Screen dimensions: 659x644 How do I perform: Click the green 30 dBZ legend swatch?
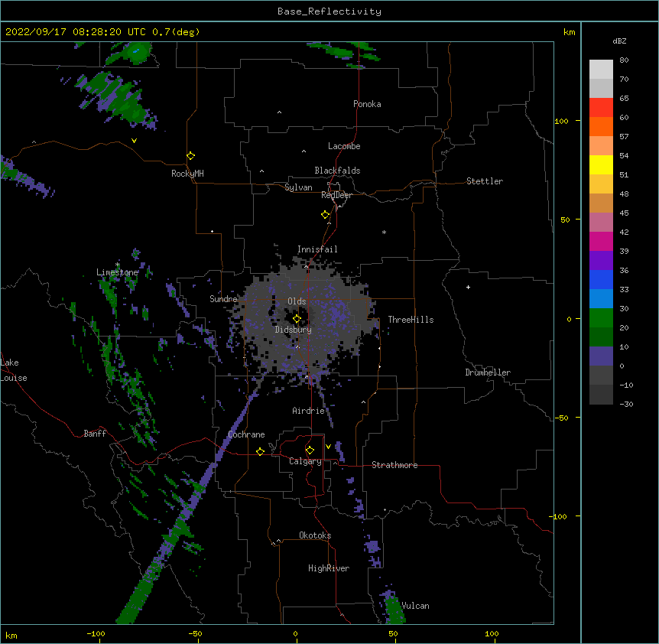click(601, 318)
